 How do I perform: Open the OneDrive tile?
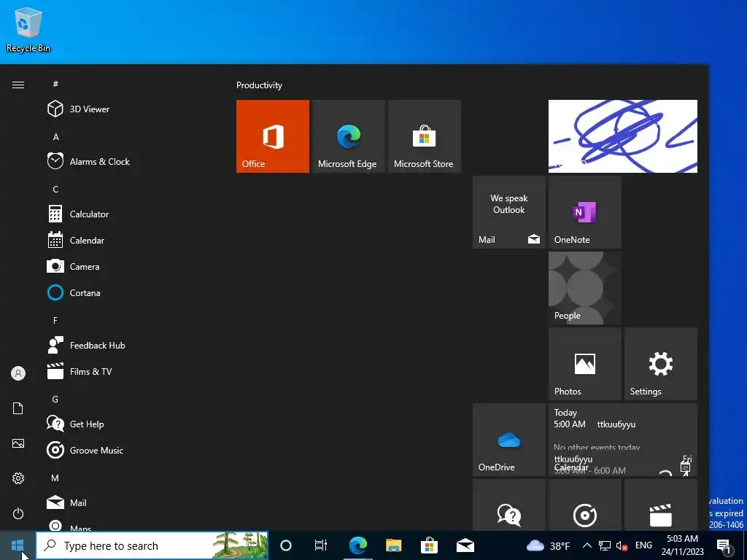[x=508, y=440]
